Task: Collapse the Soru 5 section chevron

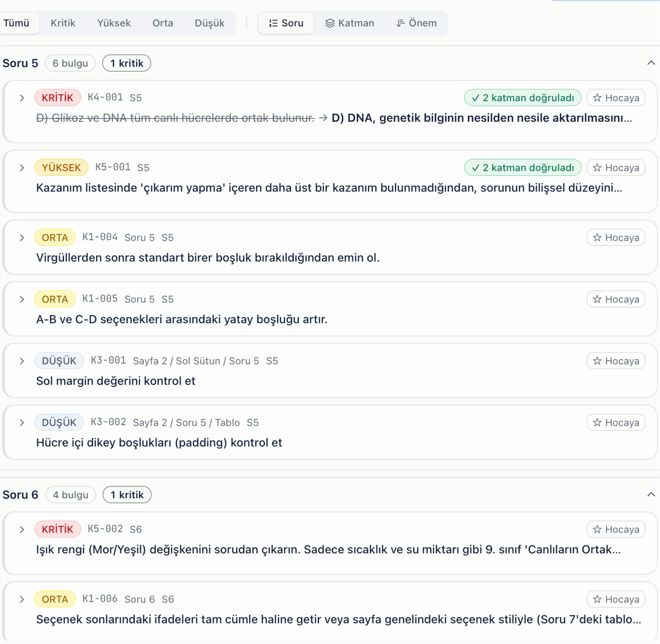Action: [x=651, y=63]
